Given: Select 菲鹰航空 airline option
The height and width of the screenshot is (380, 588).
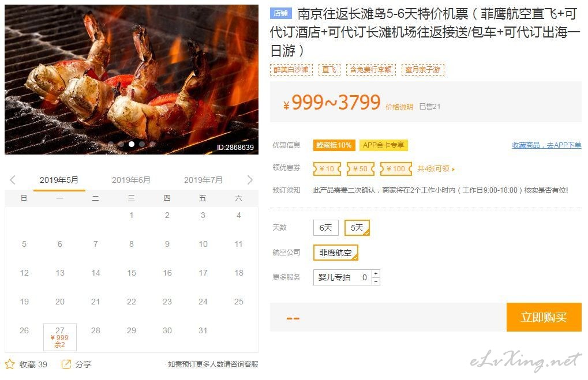Looking at the screenshot, I should pos(336,253).
